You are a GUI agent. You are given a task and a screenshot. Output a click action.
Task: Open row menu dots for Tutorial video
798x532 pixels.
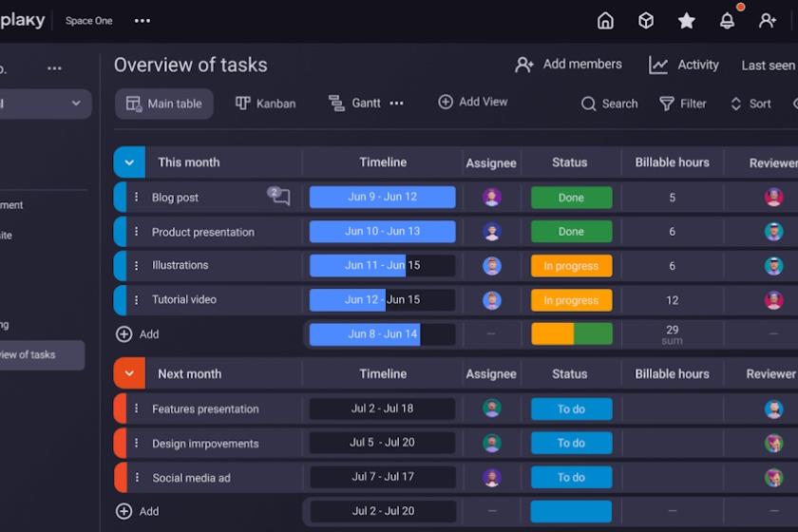(137, 300)
